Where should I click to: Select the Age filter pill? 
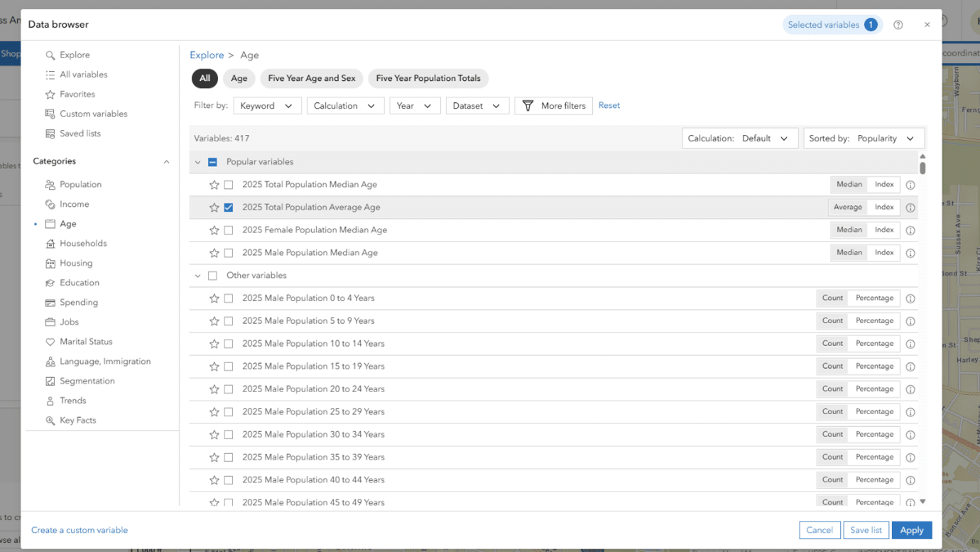[x=239, y=78]
